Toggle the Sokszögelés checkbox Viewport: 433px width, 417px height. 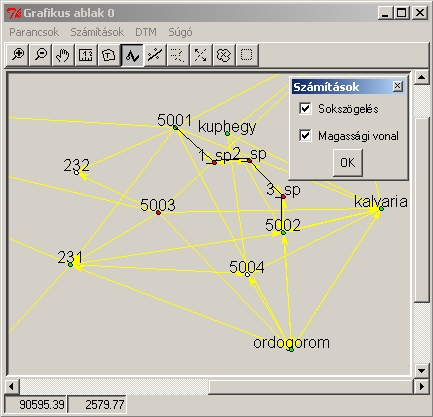pos(305,108)
